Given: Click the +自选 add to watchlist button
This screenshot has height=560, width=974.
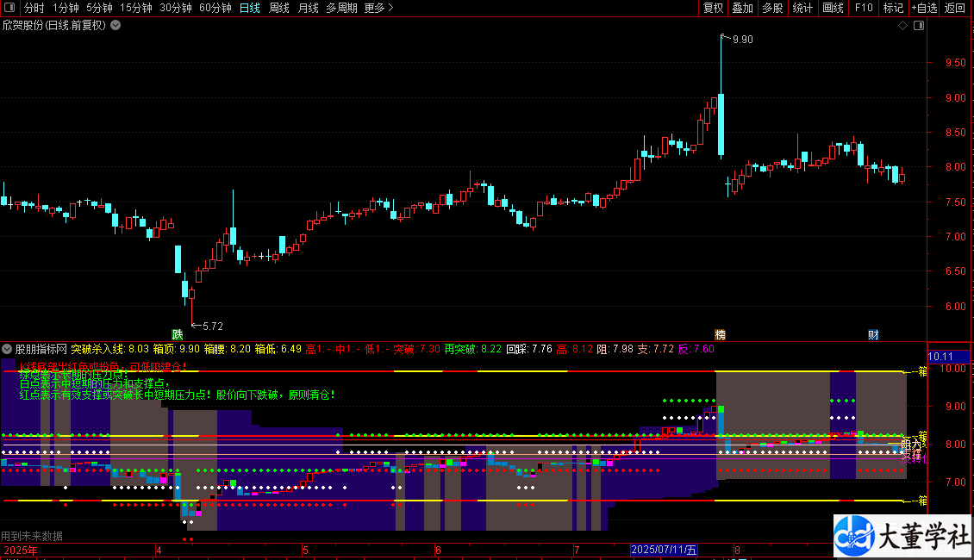Looking at the screenshot, I should click(x=923, y=9).
